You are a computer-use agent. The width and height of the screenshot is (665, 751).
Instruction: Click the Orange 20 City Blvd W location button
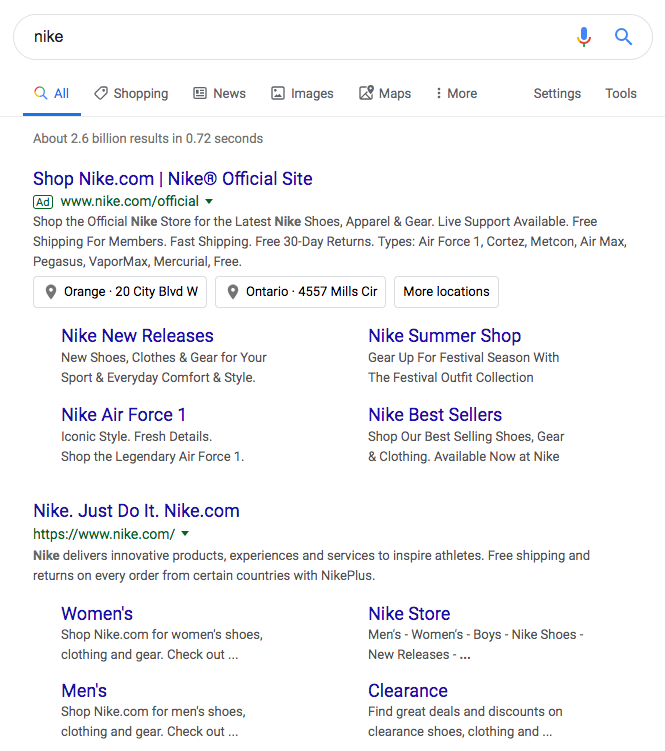[x=120, y=292]
